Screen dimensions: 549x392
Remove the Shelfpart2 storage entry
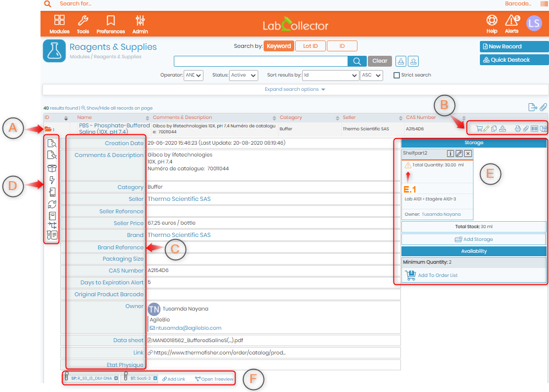click(x=468, y=154)
